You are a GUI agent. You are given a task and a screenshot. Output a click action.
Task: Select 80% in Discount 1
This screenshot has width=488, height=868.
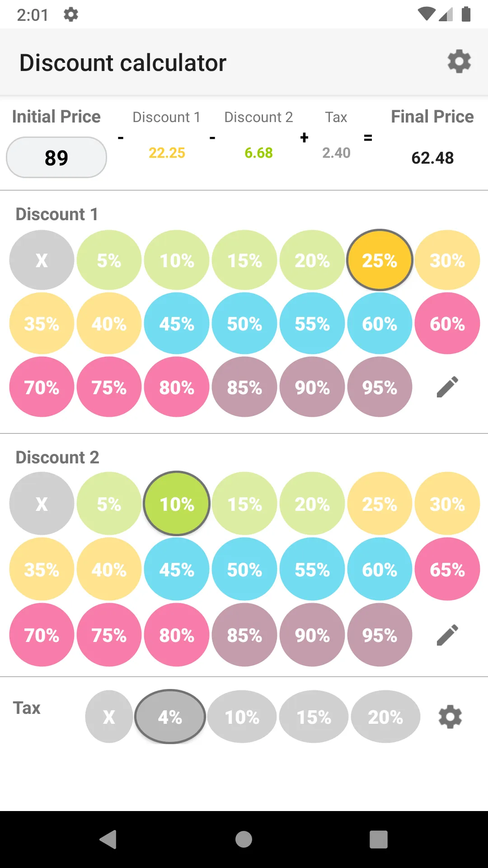coord(177,387)
